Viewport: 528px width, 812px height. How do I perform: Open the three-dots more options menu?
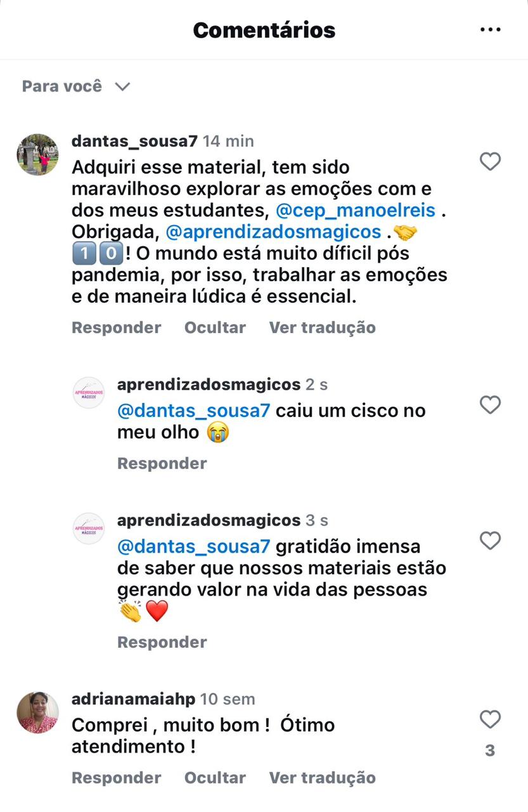tap(491, 30)
